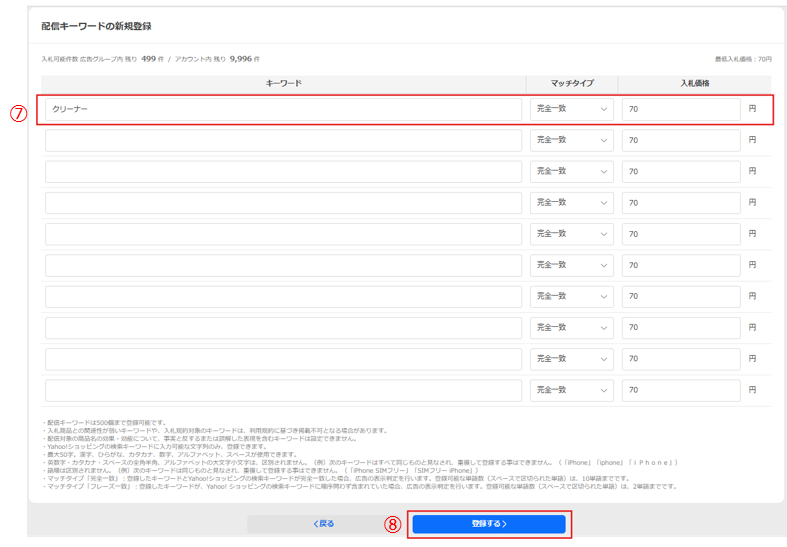Open the third row match type dropdown
The height and width of the screenshot is (547, 787).
[571, 172]
